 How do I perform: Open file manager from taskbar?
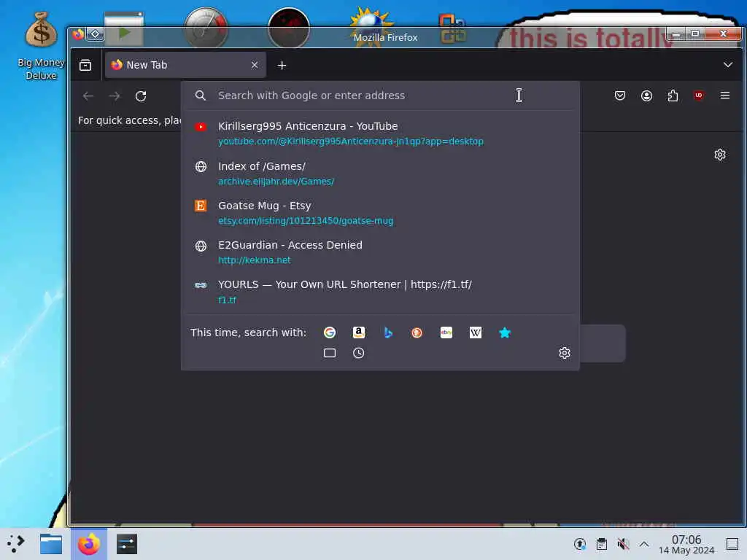pyautogui.click(x=51, y=544)
